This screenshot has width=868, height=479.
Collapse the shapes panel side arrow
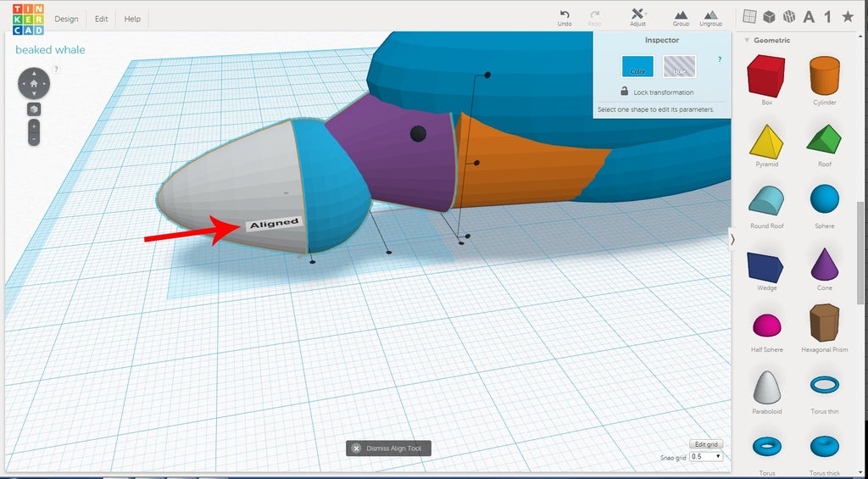tap(733, 239)
